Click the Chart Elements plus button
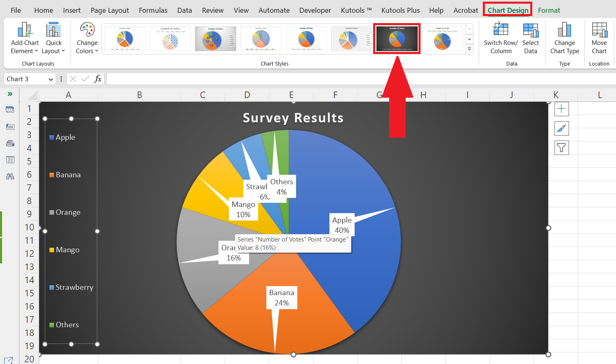The height and width of the screenshot is (364, 616). [562, 109]
